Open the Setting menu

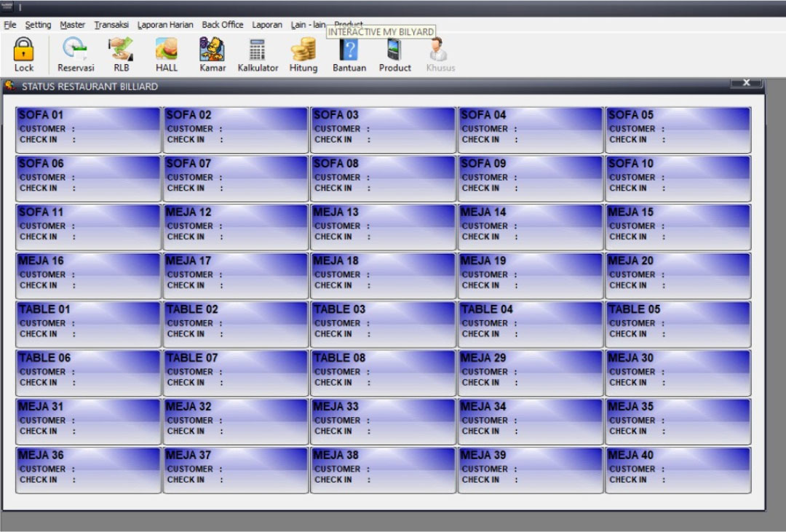pyautogui.click(x=38, y=25)
